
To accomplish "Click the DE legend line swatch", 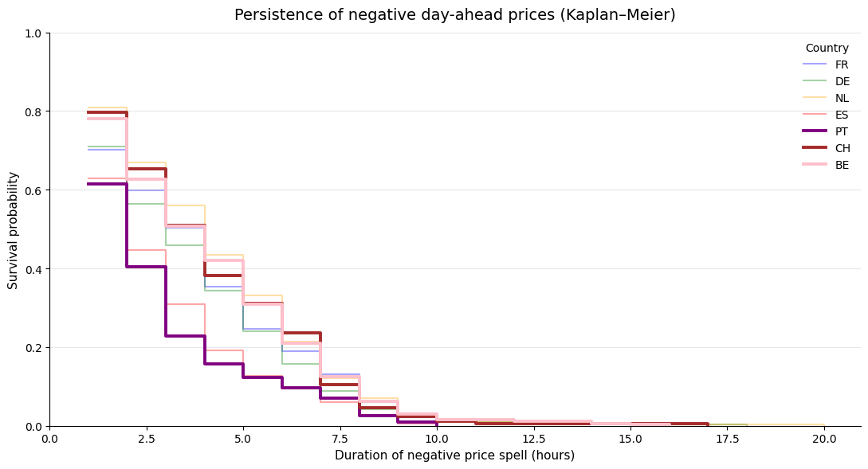I will (x=815, y=81).
